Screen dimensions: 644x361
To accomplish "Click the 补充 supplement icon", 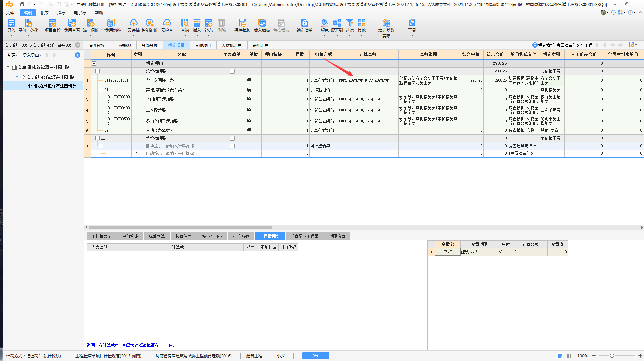I will pyautogui.click(x=208, y=26).
